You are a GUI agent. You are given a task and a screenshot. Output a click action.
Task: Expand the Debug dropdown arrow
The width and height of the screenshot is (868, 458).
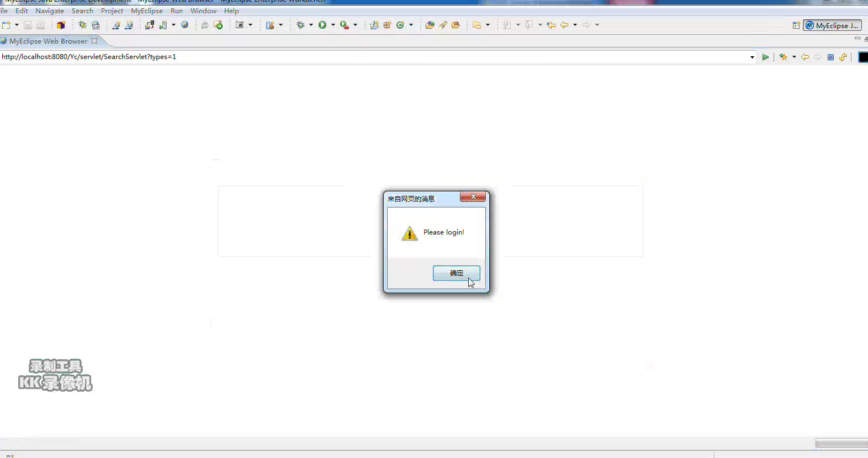point(311,25)
